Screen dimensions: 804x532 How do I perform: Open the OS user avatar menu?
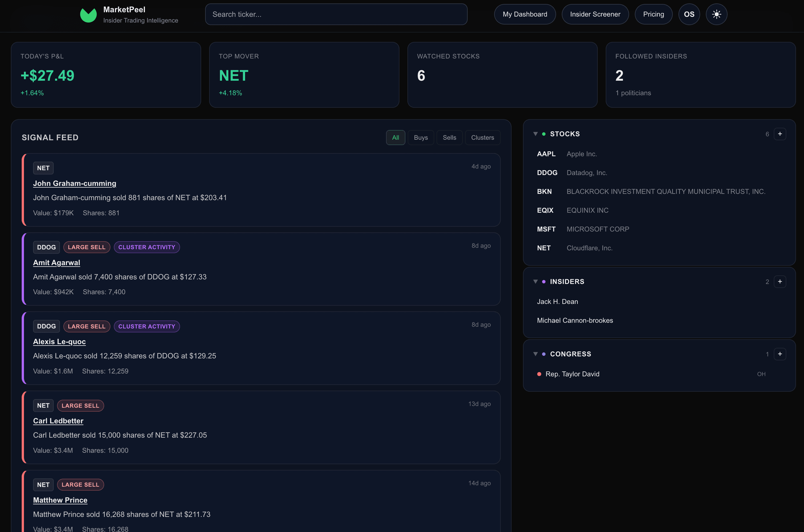[689, 14]
